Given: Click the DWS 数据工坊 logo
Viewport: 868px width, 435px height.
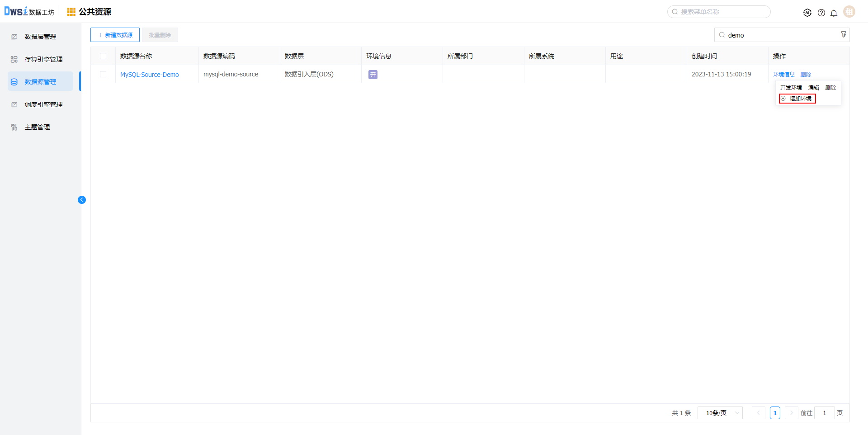Looking at the screenshot, I should pyautogui.click(x=29, y=12).
